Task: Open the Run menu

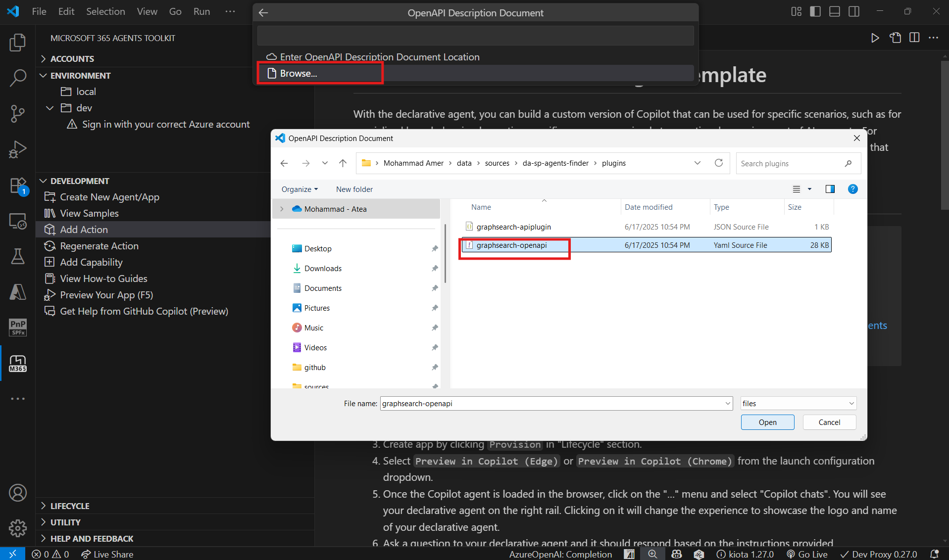Action: point(201,11)
